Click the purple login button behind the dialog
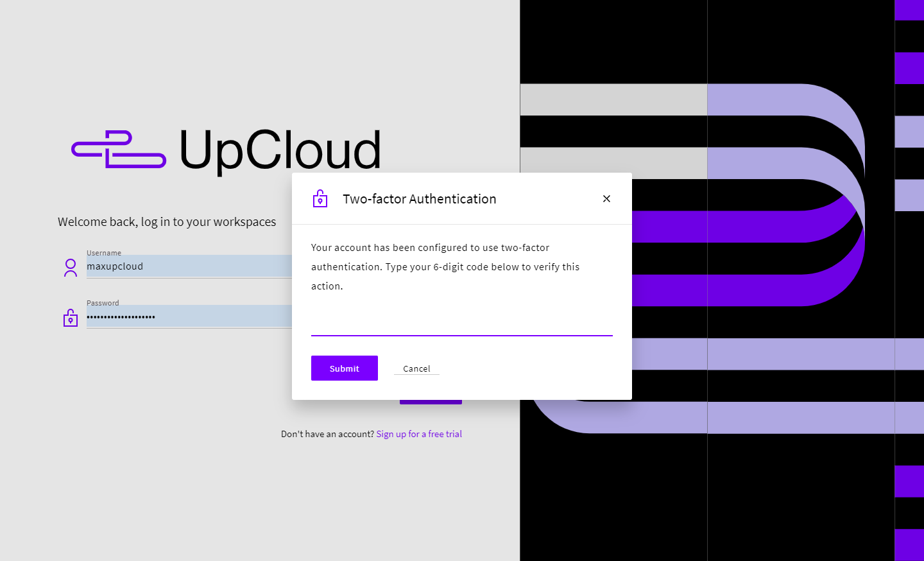Image resolution: width=924 pixels, height=561 pixels. (x=431, y=402)
